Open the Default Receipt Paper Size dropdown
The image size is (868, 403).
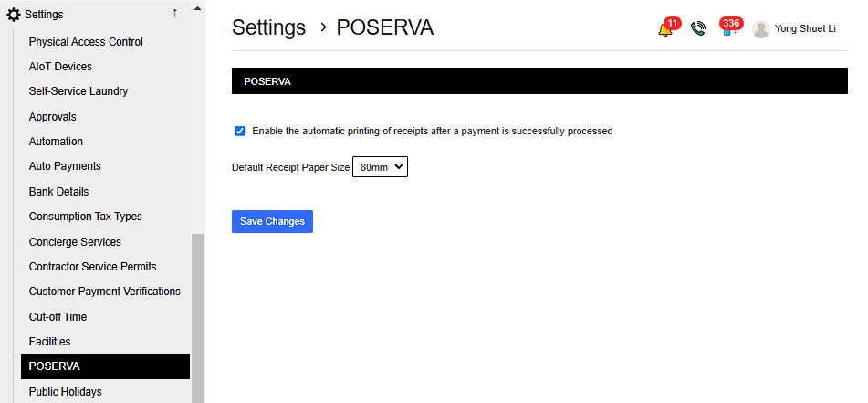(380, 167)
